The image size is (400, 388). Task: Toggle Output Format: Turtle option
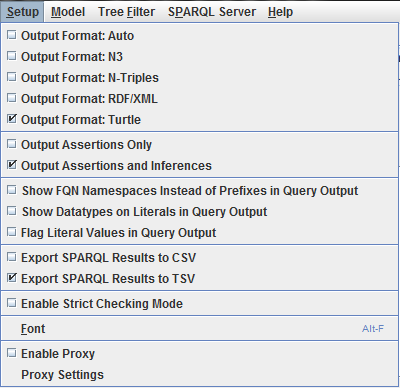pyautogui.click(x=199, y=119)
